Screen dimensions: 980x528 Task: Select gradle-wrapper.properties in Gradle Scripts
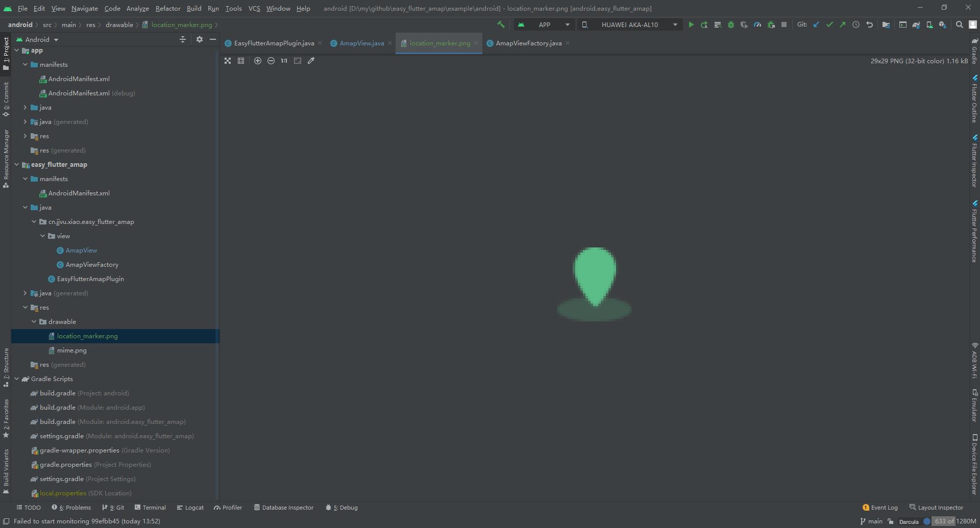tap(79, 450)
